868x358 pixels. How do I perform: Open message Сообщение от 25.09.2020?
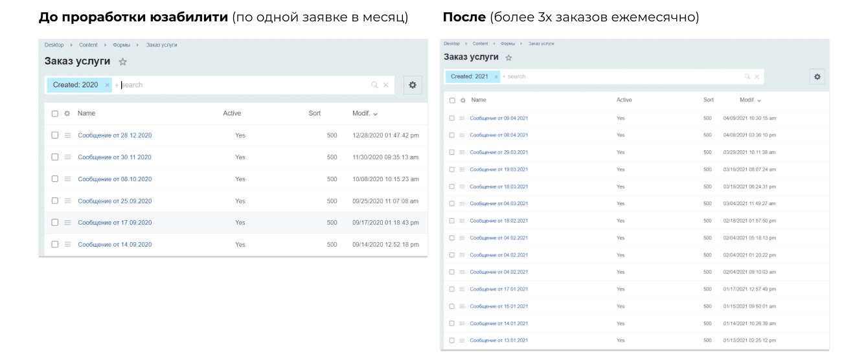tap(115, 201)
